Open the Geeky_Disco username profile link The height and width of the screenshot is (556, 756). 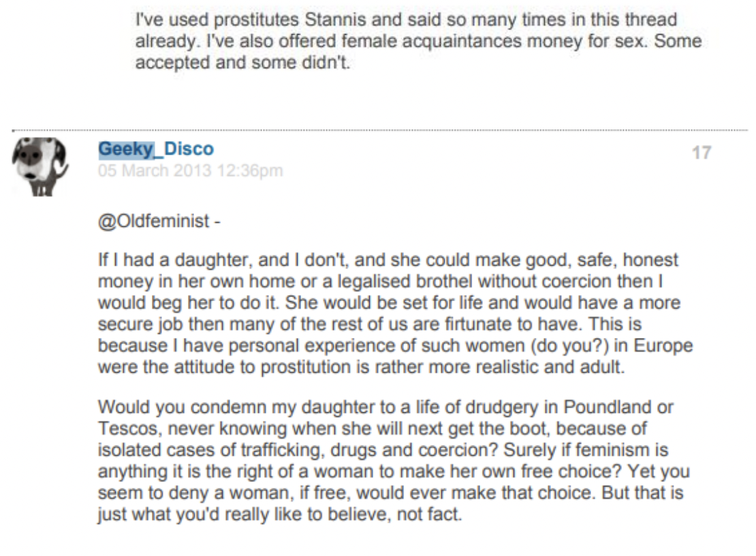coord(156,149)
